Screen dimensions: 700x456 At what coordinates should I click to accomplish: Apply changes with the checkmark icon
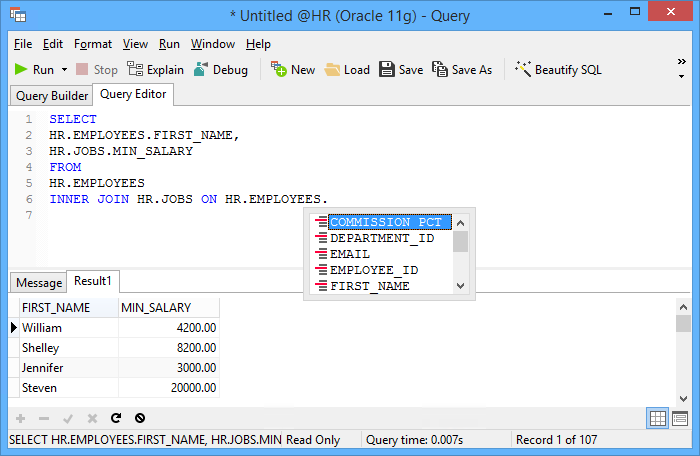pyautogui.click(x=68, y=418)
